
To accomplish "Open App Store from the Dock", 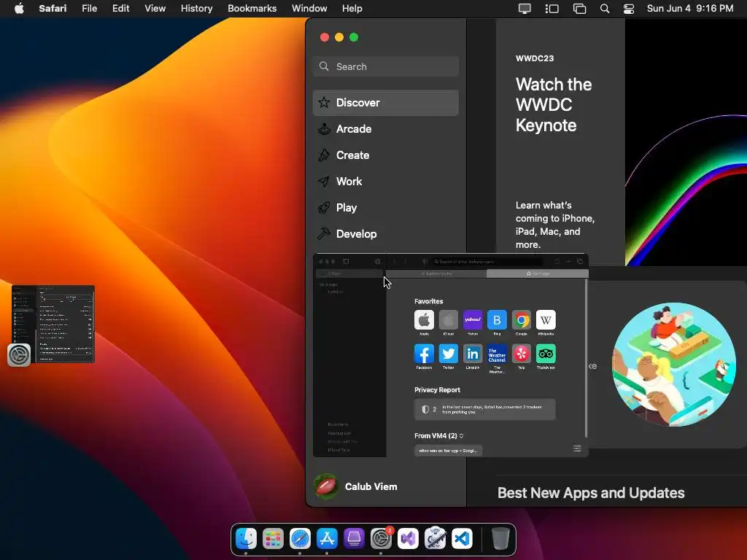I will 327,539.
